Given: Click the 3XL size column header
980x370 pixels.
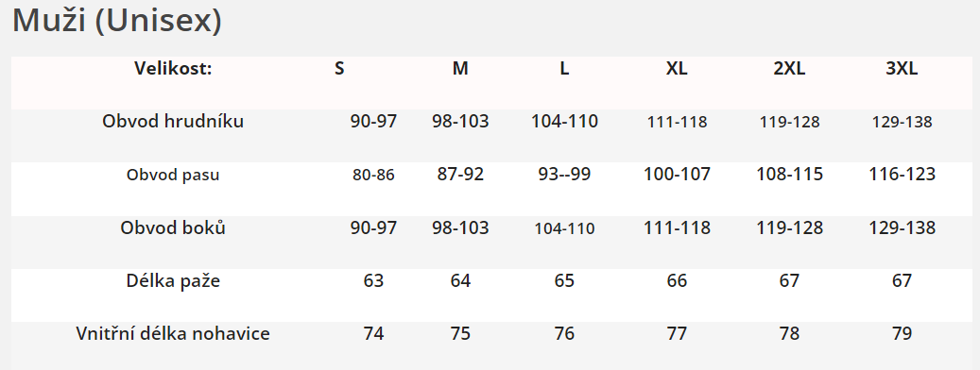Looking at the screenshot, I should tap(902, 69).
